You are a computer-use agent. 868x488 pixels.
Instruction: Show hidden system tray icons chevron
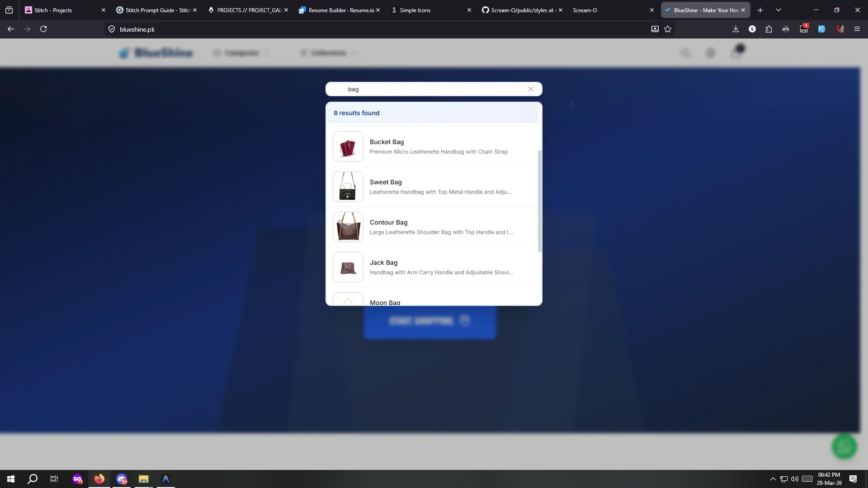(773, 479)
